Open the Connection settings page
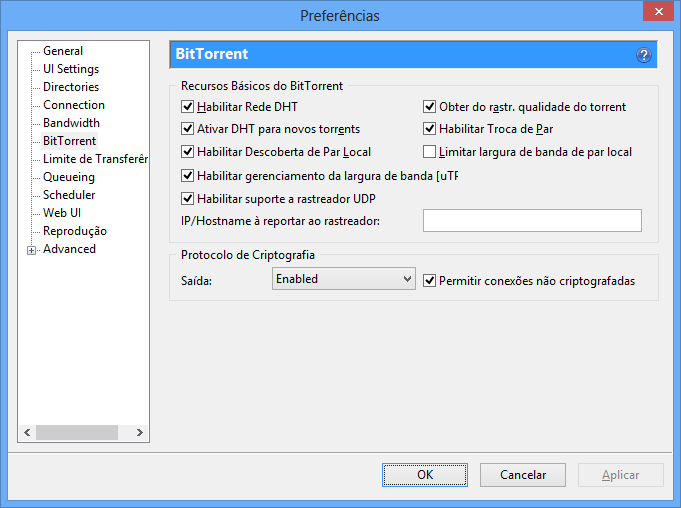Screen dimensions: 681x508 pos(74,105)
